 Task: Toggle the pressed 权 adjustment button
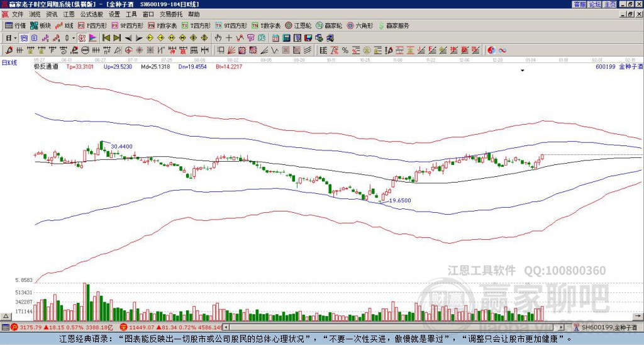[x=82, y=38]
